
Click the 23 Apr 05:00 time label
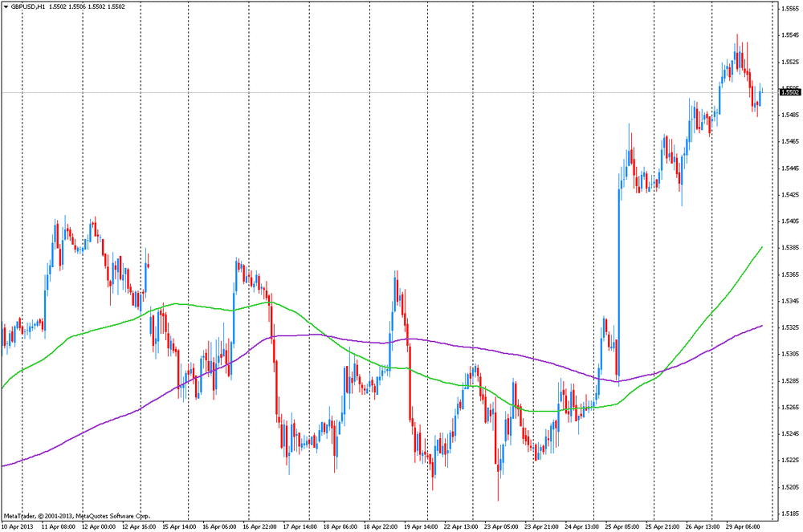(x=501, y=526)
